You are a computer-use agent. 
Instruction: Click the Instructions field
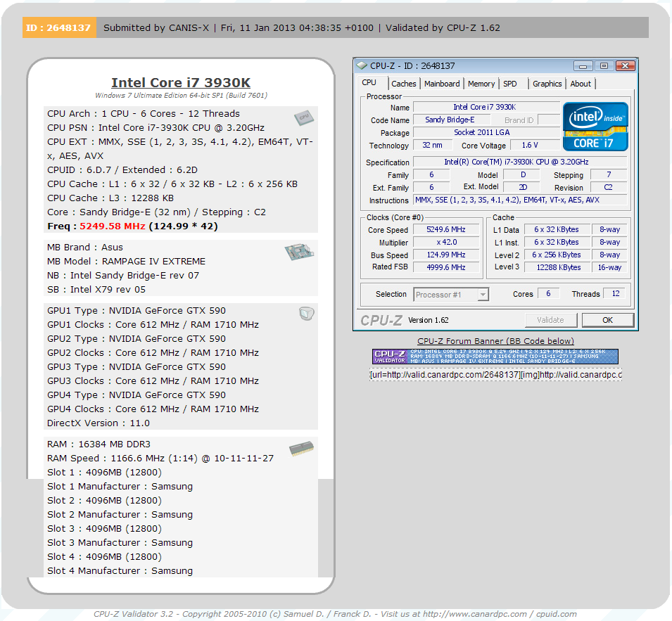[x=520, y=200]
